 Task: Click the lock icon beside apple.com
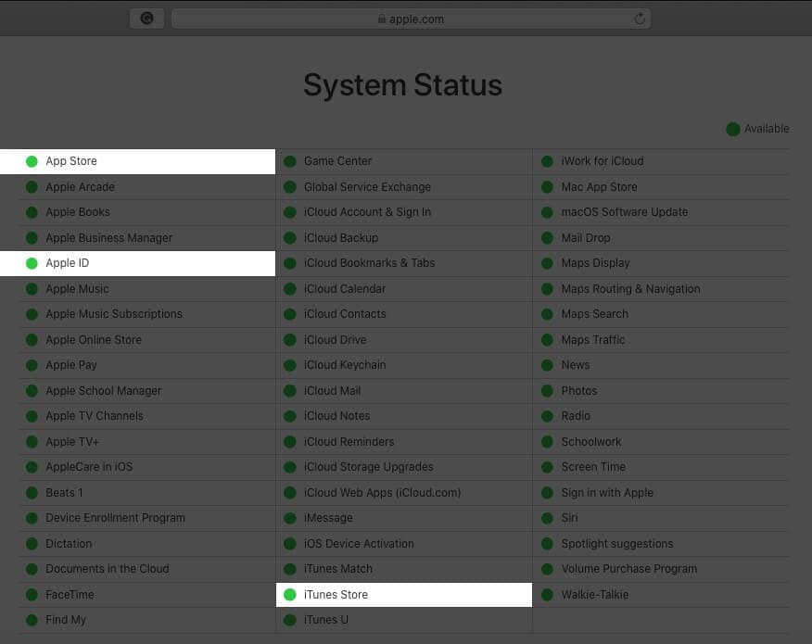click(382, 19)
